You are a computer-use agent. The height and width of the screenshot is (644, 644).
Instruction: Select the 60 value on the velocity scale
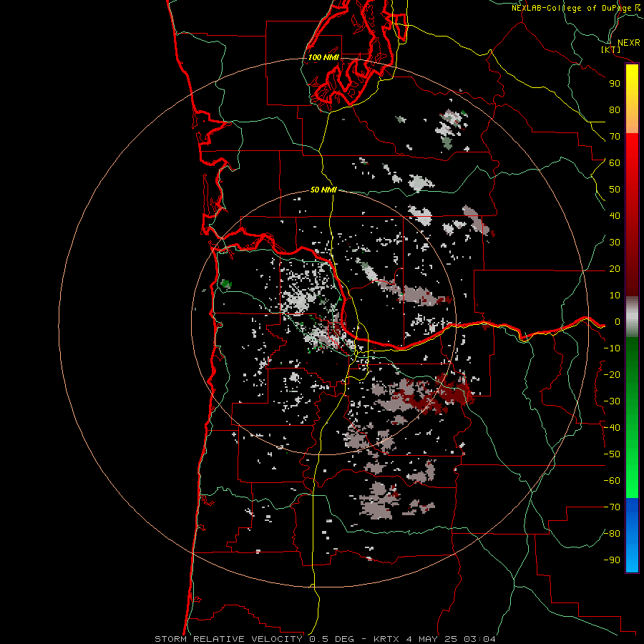pos(615,162)
